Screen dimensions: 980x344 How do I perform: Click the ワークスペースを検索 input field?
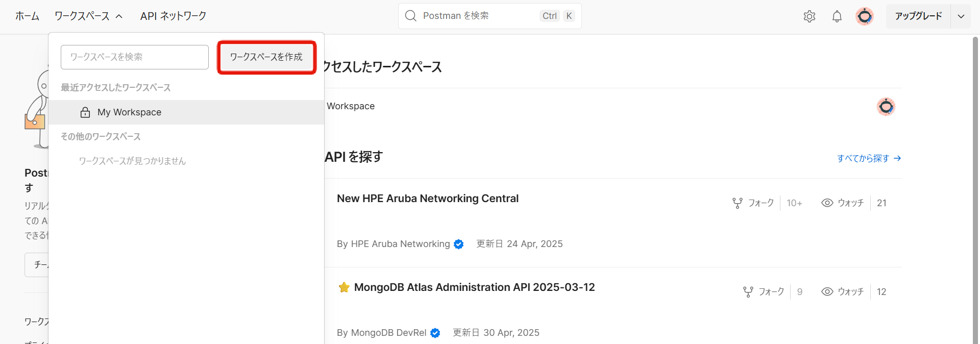point(134,57)
